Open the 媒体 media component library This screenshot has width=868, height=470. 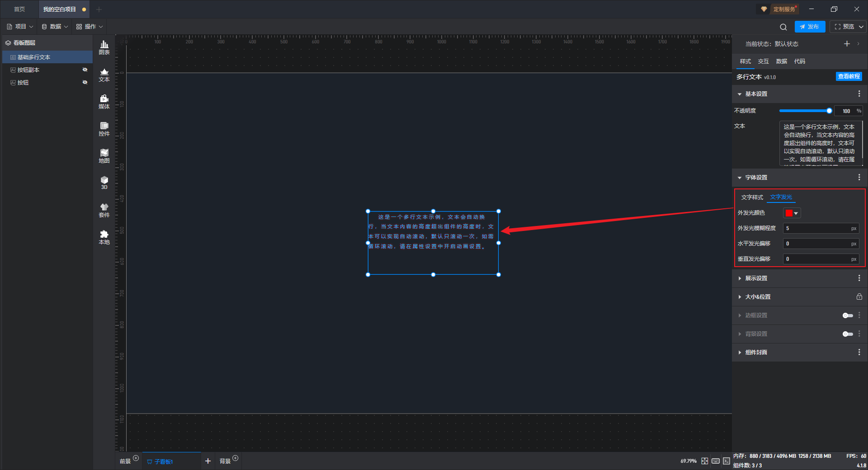click(x=104, y=102)
